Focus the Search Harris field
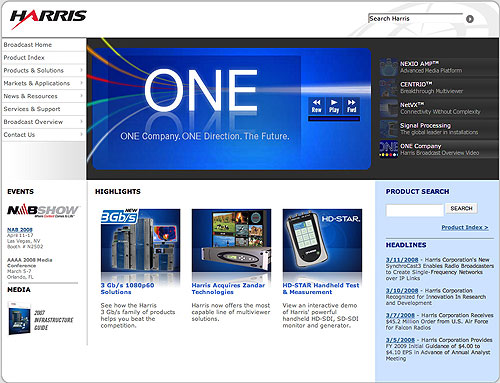Viewport: 500px width, 383px height. pyautogui.click(x=415, y=19)
